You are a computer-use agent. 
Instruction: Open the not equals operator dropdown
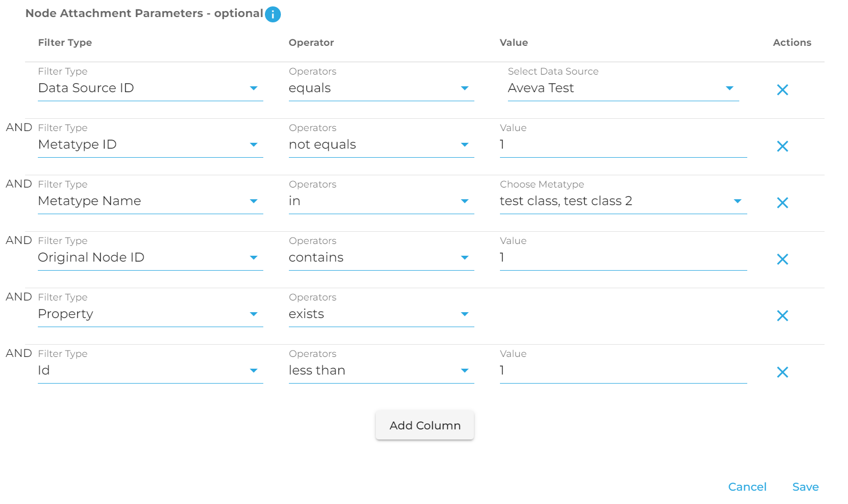[x=381, y=145]
